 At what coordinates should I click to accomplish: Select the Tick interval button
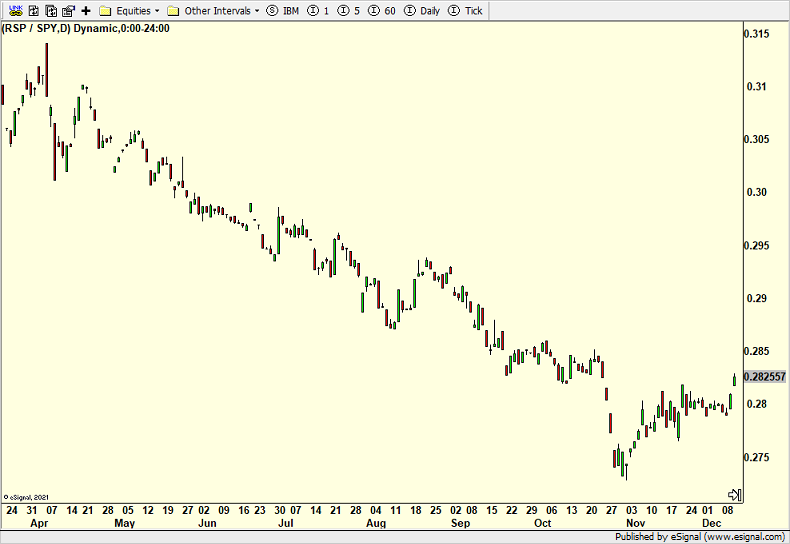(x=466, y=11)
